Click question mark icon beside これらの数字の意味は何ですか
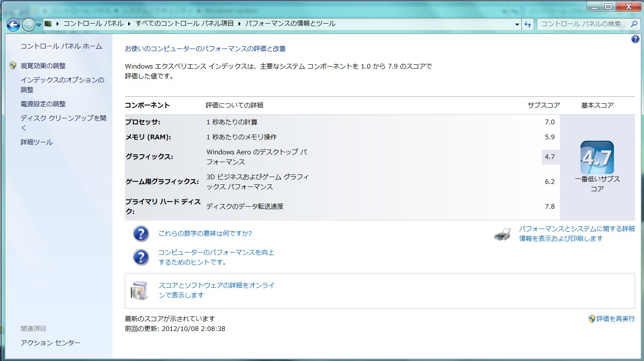 coord(141,234)
